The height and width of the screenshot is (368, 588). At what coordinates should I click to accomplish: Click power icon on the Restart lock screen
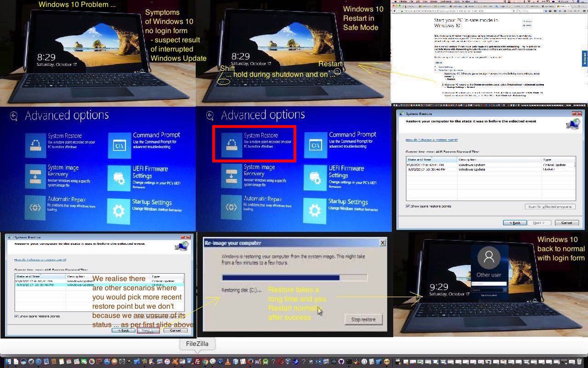tap(337, 71)
